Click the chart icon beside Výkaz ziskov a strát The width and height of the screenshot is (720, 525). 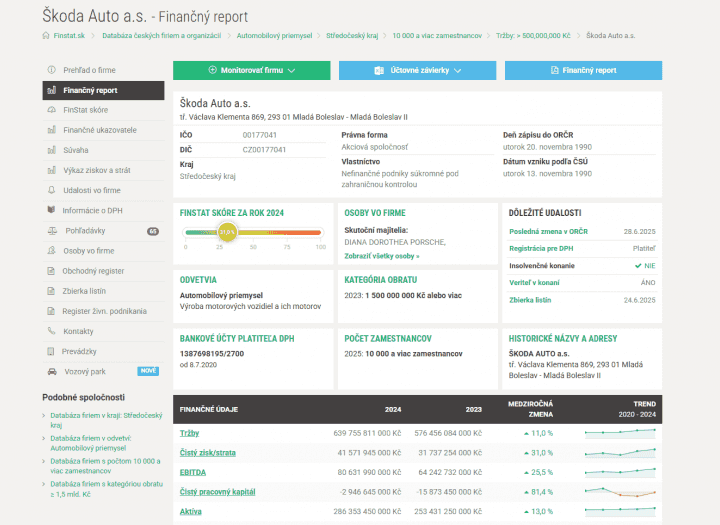tap(52, 170)
